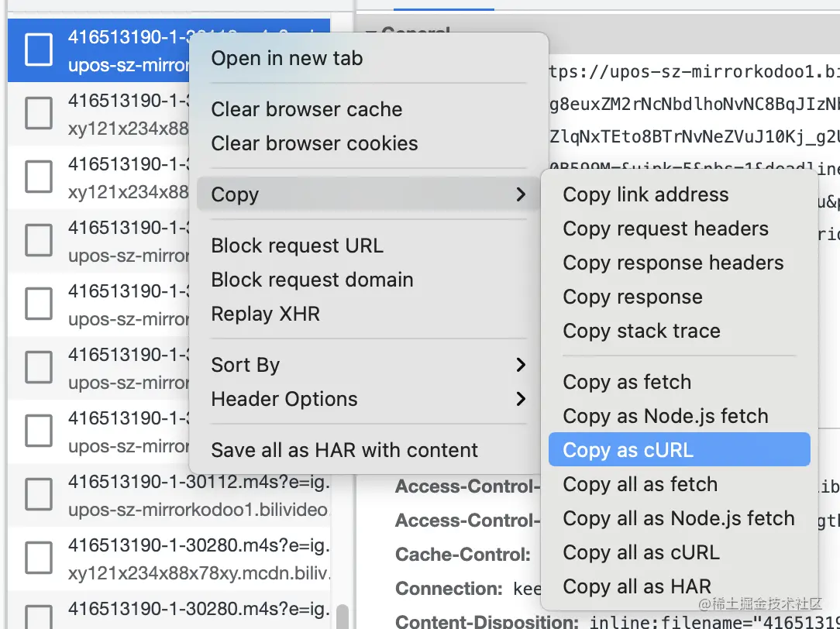The image size is (840, 629).
Task: Click the Connection header label
Action: pyautogui.click(x=449, y=588)
